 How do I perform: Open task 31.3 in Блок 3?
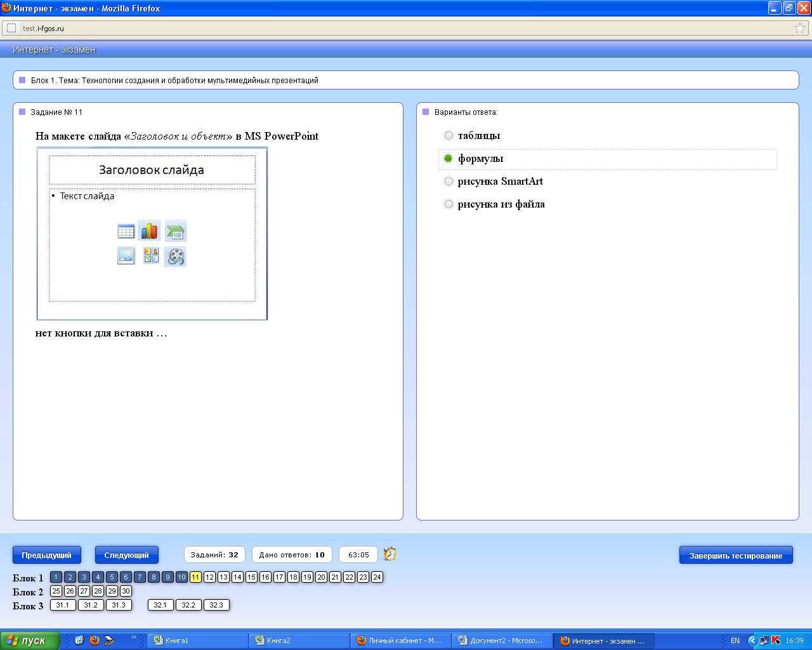coord(119,605)
